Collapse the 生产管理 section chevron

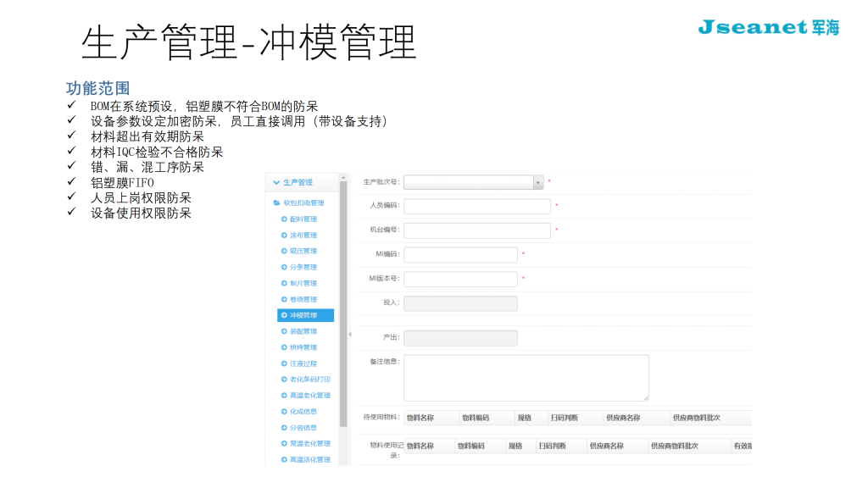pyautogui.click(x=275, y=182)
